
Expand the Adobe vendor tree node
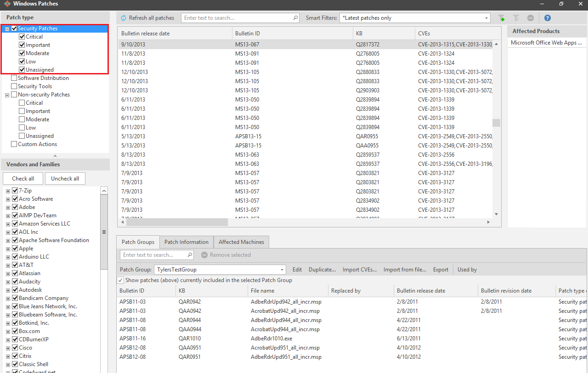[x=8, y=208]
